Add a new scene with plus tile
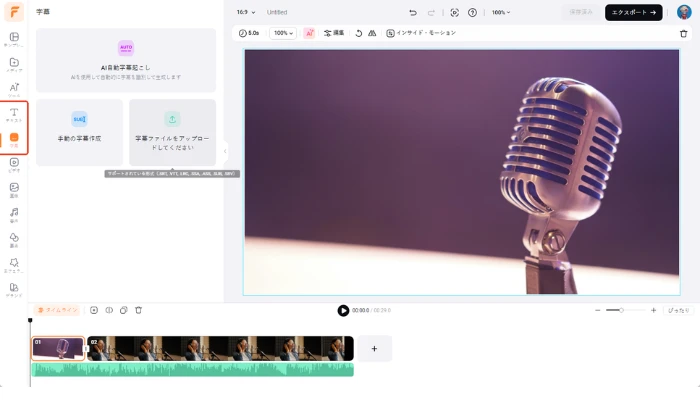The width and height of the screenshot is (700, 400). [x=374, y=348]
